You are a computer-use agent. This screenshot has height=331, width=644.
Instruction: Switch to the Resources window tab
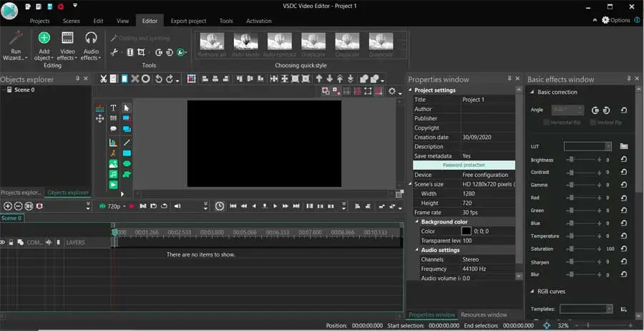point(484,315)
